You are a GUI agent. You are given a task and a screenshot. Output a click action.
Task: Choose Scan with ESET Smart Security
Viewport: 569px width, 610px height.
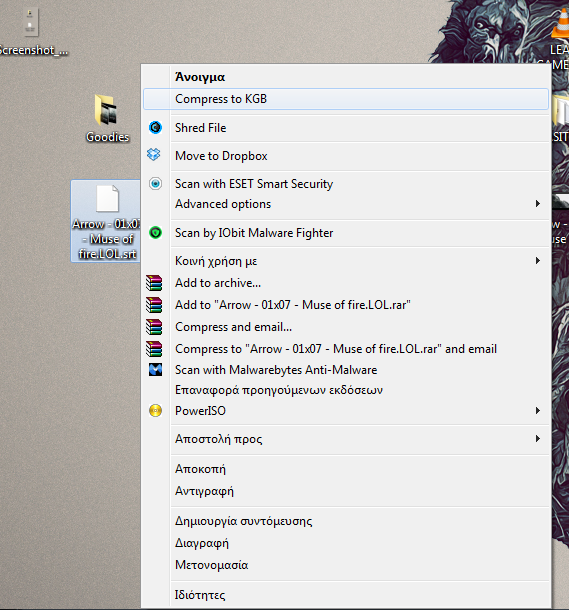(346, 184)
